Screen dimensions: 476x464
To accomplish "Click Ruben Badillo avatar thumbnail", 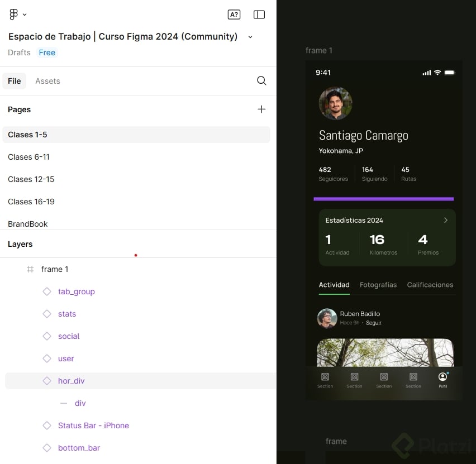I will (327, 318).
